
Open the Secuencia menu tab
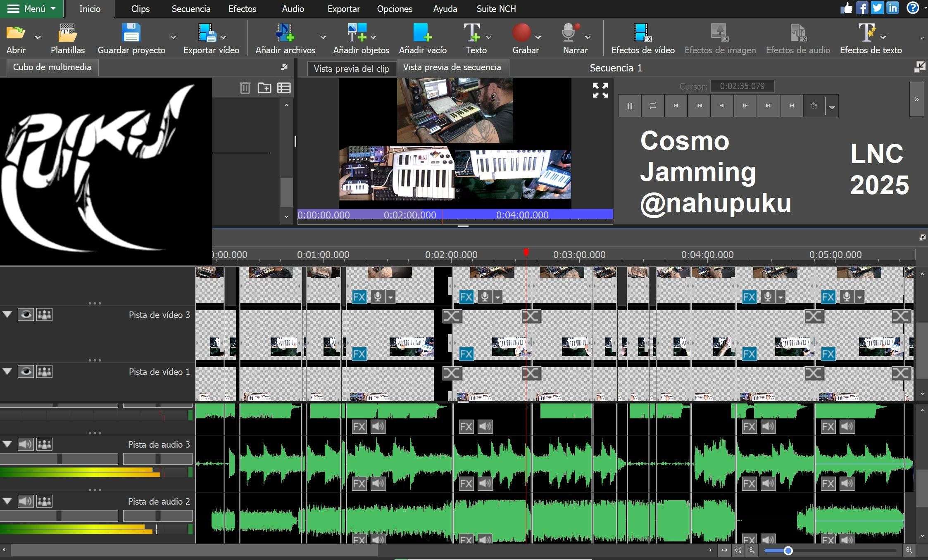tap(191, 9)
